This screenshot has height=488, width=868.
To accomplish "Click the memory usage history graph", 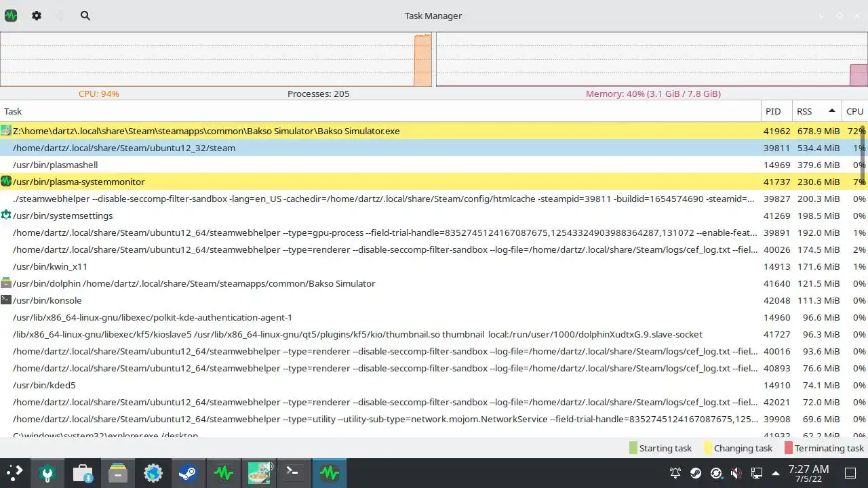I will click(652, 60).
